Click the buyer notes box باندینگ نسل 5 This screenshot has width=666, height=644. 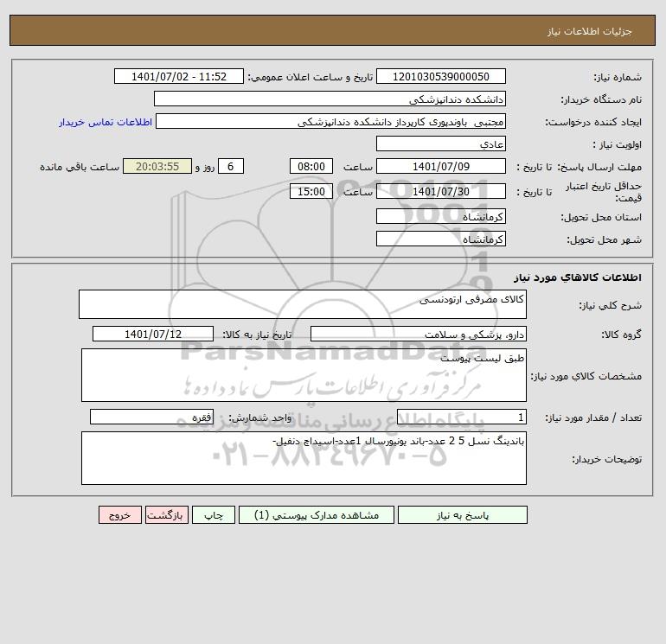pos(304,458)
